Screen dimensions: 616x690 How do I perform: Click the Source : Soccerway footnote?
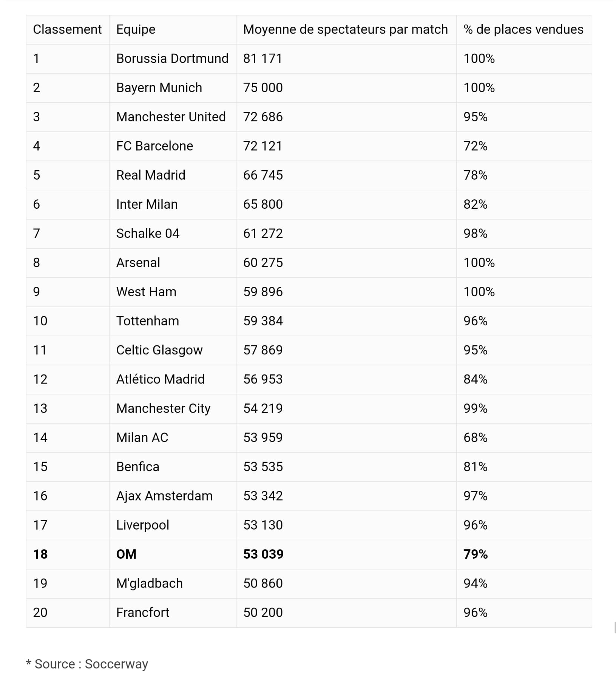coord(87,664)
